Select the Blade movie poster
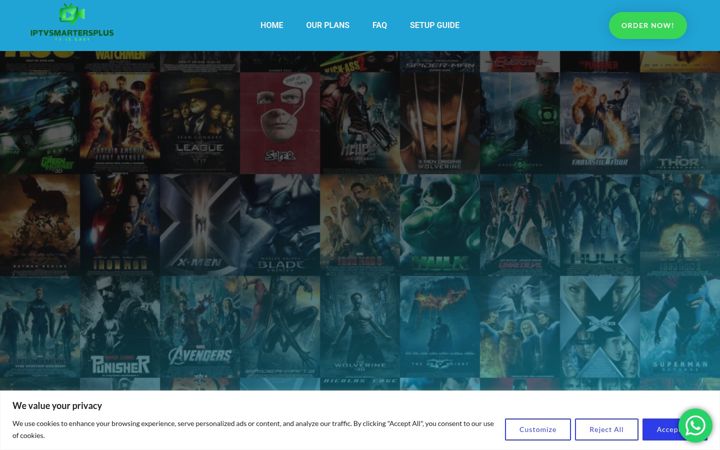Viewport: 720px width, 450px height. coord(280,225)
